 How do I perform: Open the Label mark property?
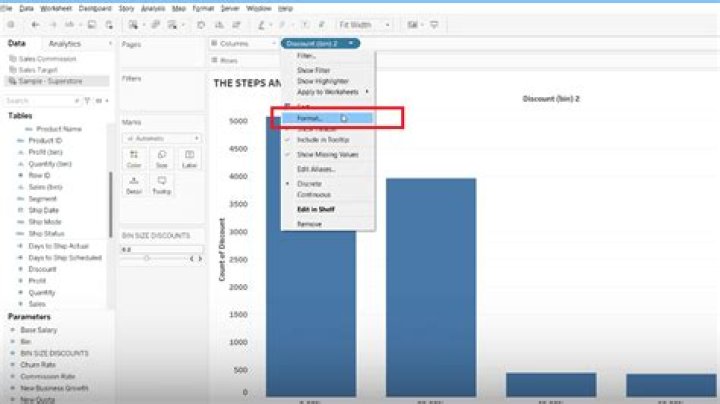coord(188,158)
